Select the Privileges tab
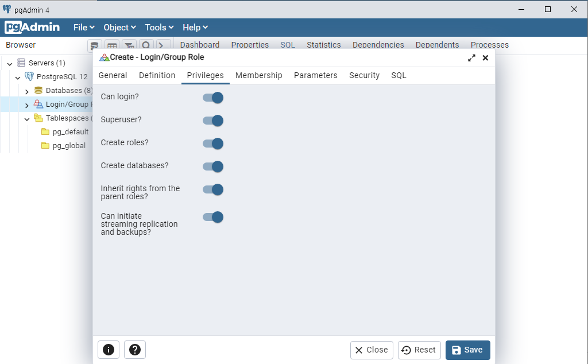The width and height of the screenshot is (588, 364). coord(205,75)
